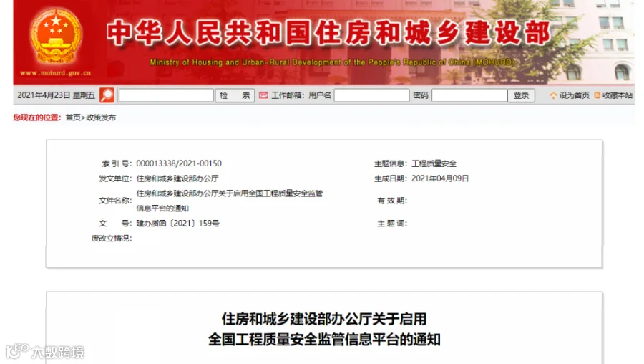Click the 索引号 label

point(117,163)
